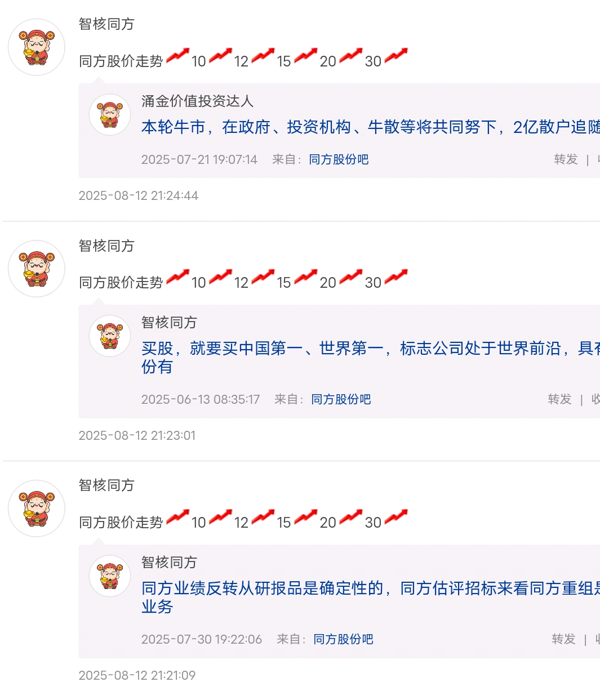This screenshot has height=700, width=600.
Task: Click 转发 on the second quoted post
Action: (560, 399)
